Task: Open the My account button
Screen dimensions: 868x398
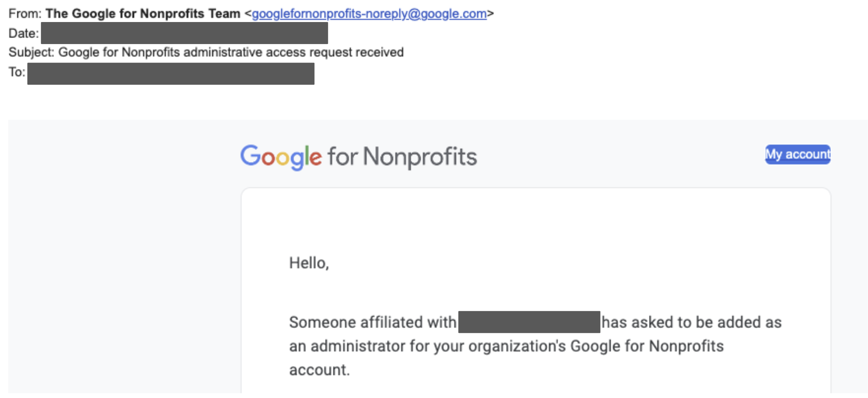Action: point(797,155)
